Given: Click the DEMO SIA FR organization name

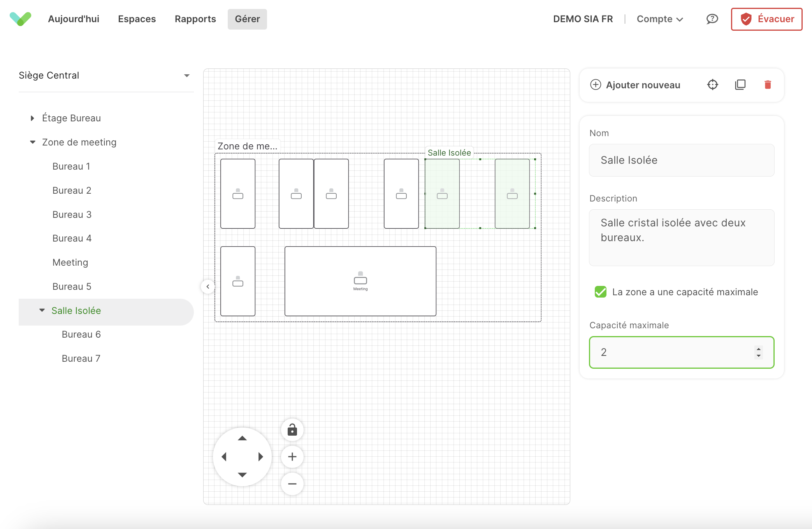Looking at the screenshot, I should 583,19.
